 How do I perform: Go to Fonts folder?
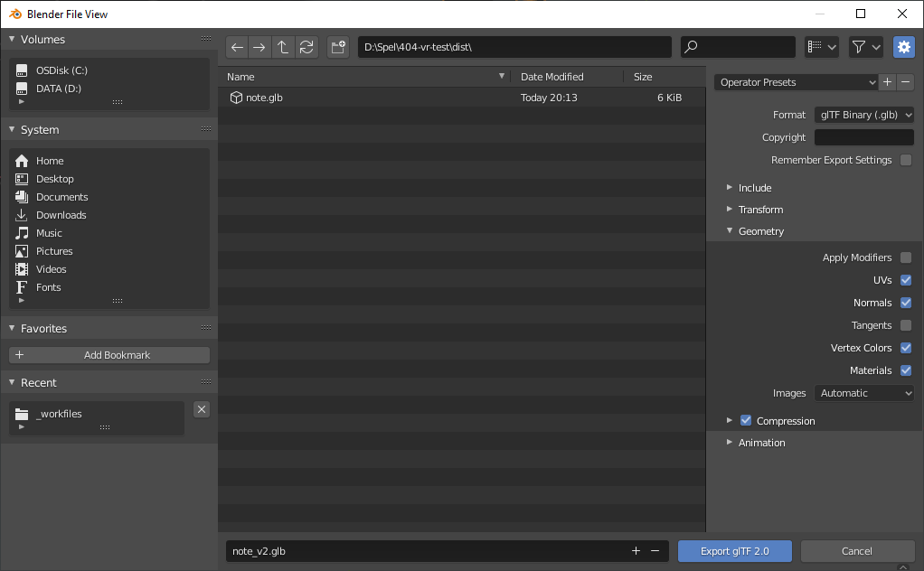click(109, 287)
